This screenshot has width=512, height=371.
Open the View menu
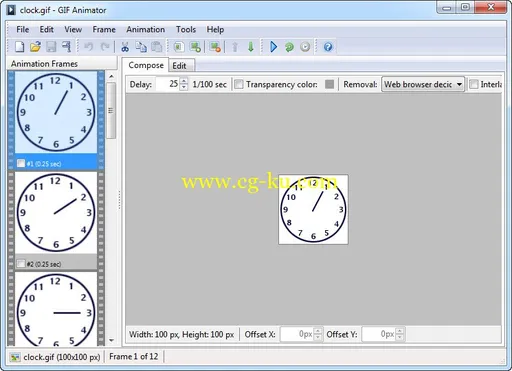[73, 29]
